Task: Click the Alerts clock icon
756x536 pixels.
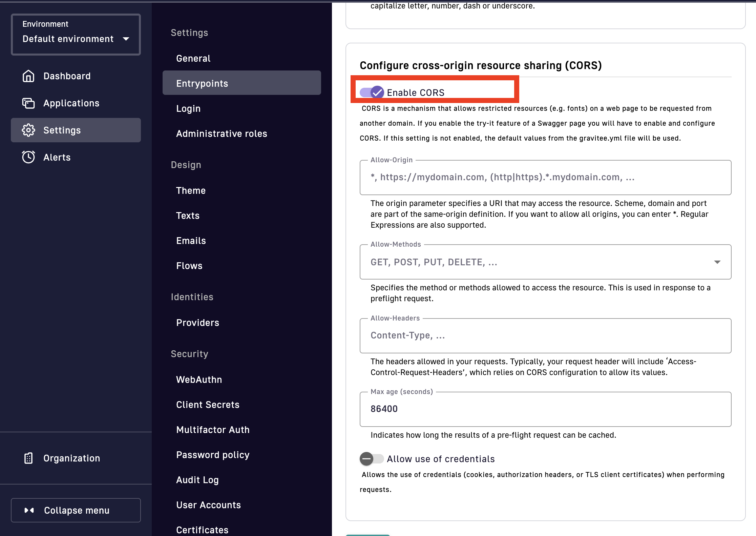Action: pyautogui.click(x=28, y=157)
